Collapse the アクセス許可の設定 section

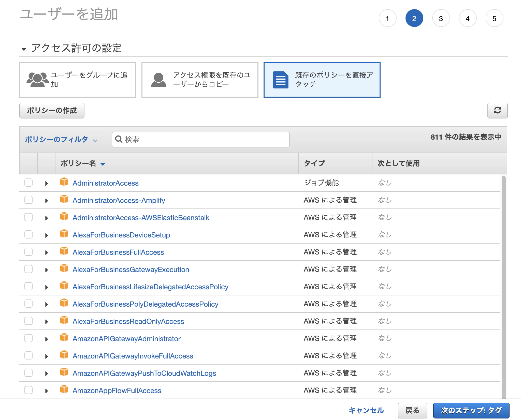[x=24, y=49]
